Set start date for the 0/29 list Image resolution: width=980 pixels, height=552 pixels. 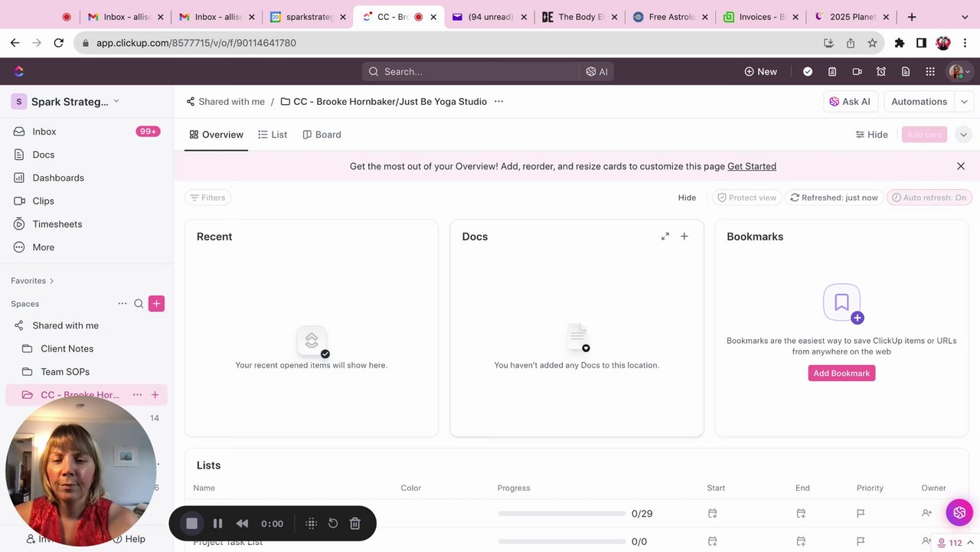click(x=712, y=514)
